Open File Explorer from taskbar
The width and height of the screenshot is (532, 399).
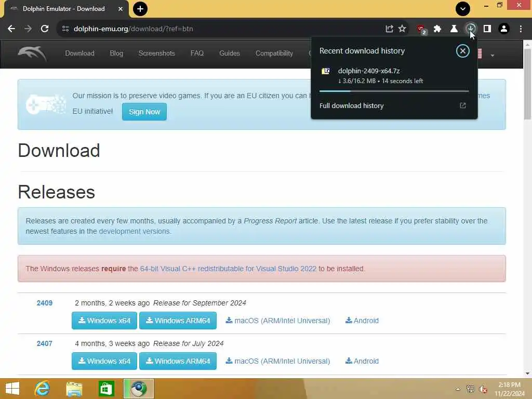[74, 389]
